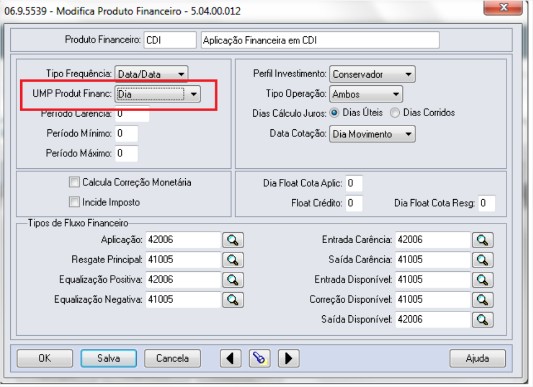
Task: Click the Dia Float Cota Resg field
Action: click(486, 203)
